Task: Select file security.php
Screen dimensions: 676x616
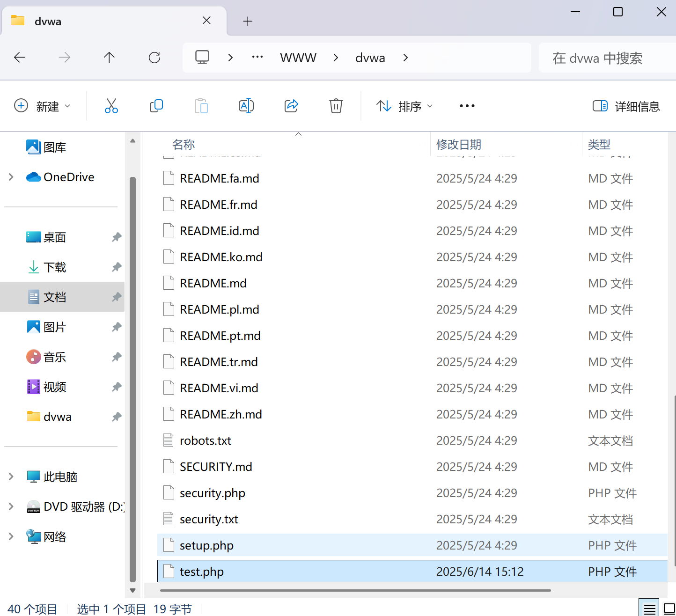Action: [x=412, y=493]
